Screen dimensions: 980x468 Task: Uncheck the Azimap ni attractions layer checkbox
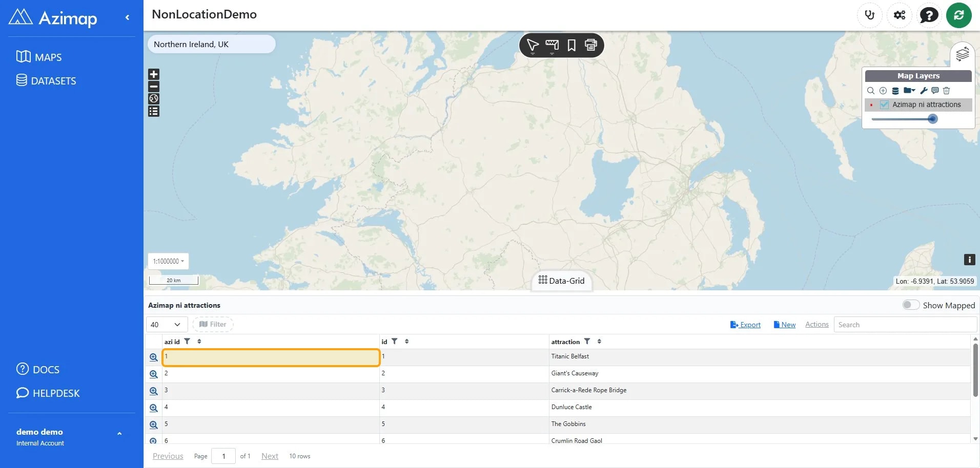pyautogui.click(x=884, y=104)
